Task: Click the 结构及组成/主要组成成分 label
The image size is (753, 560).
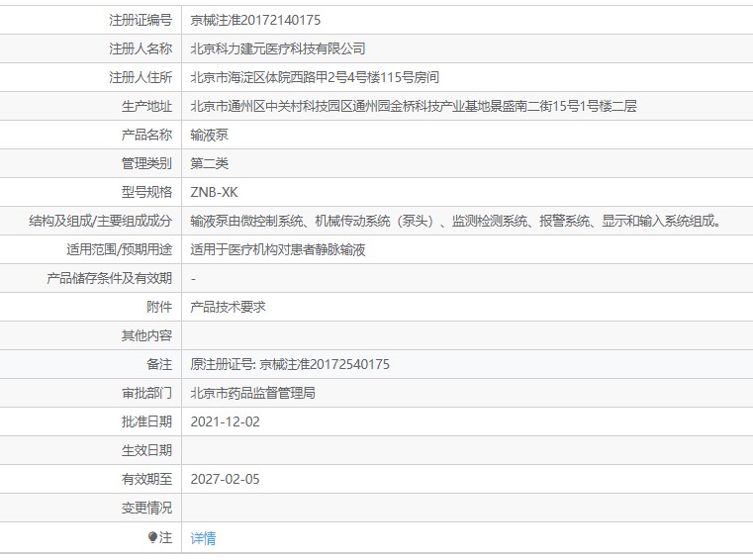Action: tap(100, 221)
